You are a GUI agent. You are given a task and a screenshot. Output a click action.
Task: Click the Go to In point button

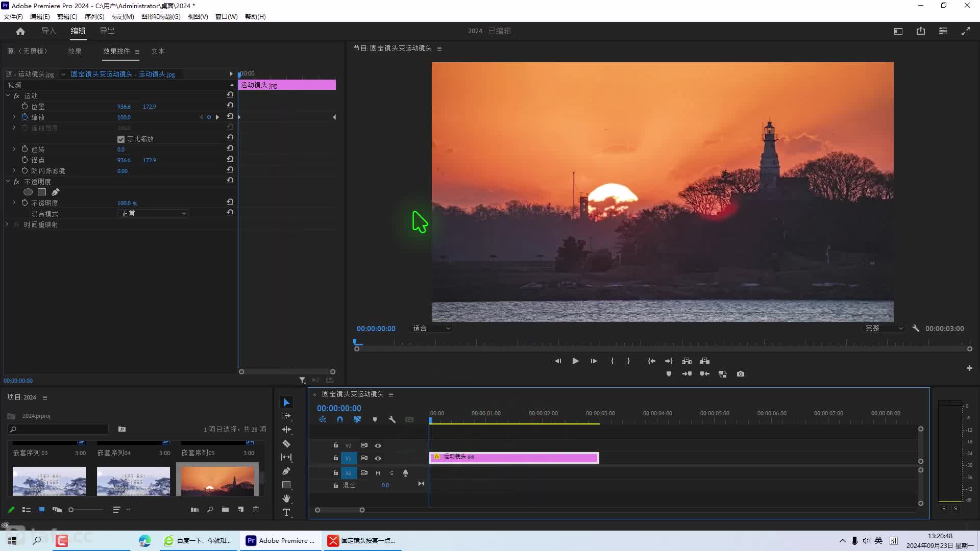[x=652, y=361]
